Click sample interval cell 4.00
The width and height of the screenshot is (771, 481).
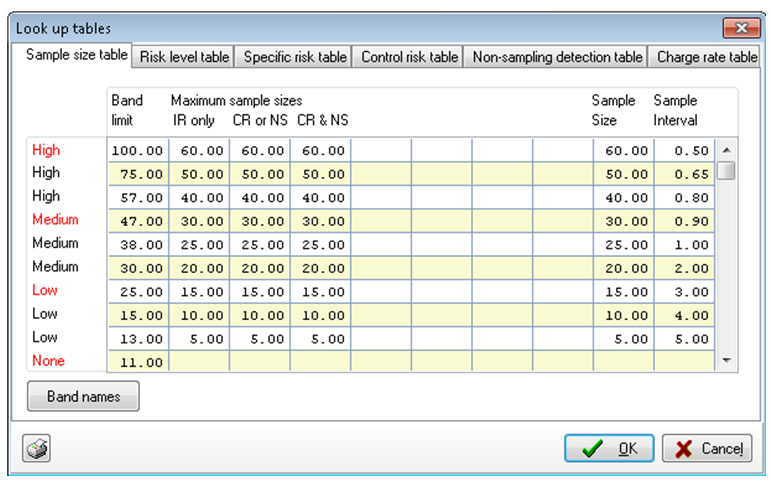coord(684,315)
